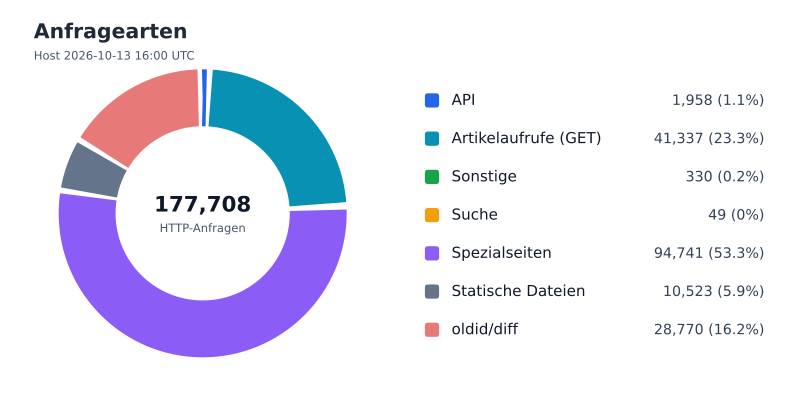800x405 pixels.
Task: Click the Statische Dateien legend label
Action: pos(518,291)
